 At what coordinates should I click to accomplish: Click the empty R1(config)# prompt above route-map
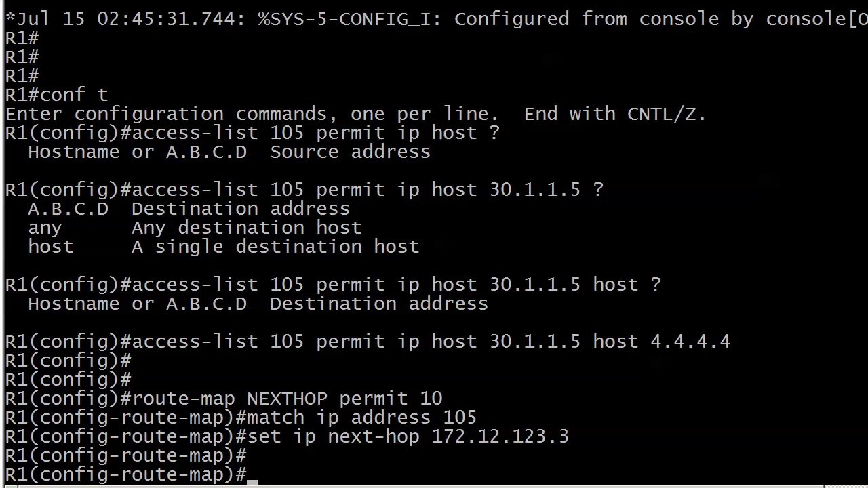(x=68, y=380)
